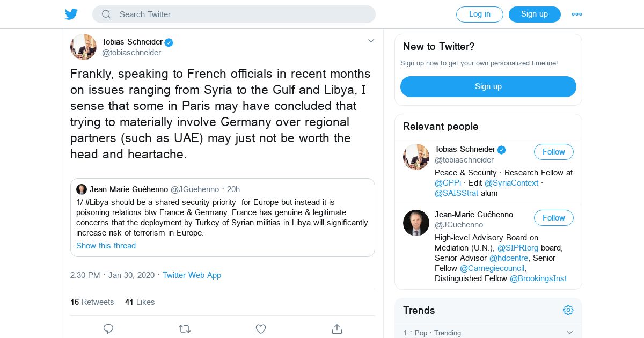
Task: Type in the Search Twitter field
Action: click(x=241, y=14)
